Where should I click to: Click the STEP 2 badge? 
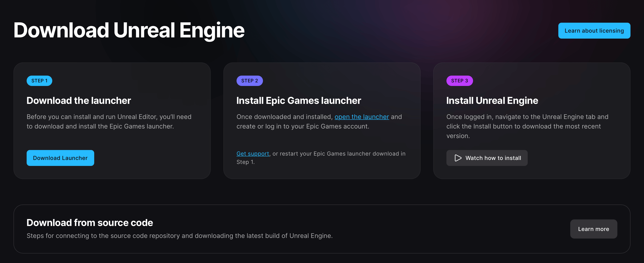[249, 81]
